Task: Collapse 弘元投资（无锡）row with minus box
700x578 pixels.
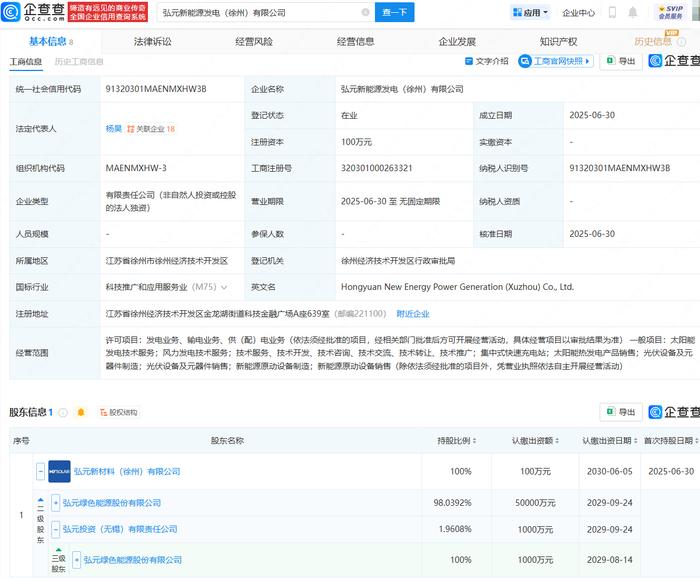Action: [x=55, y=529]
